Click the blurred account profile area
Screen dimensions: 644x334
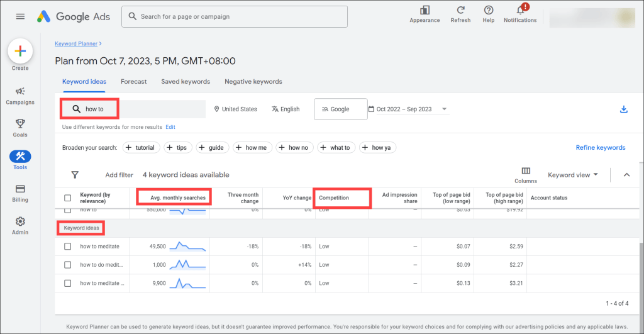(592, 17)
